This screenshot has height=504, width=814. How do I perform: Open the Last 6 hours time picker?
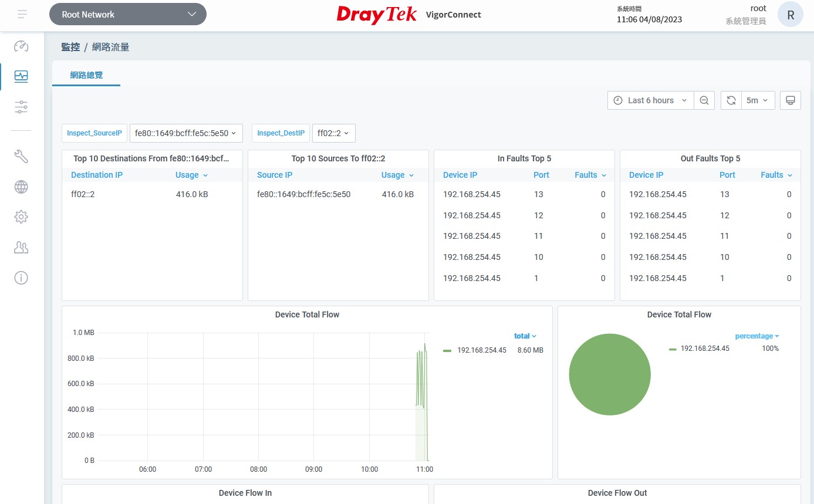coord(650,100)
